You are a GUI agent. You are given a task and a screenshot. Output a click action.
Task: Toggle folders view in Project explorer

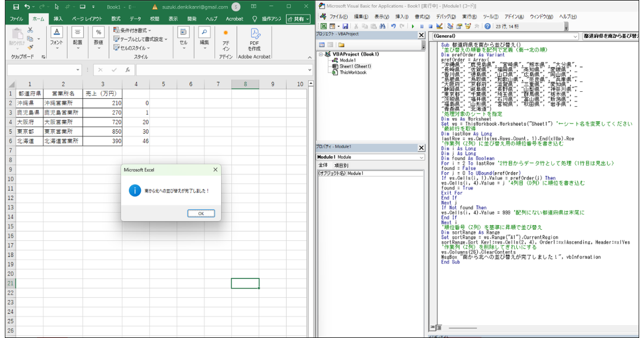click(x=341, y=45)
